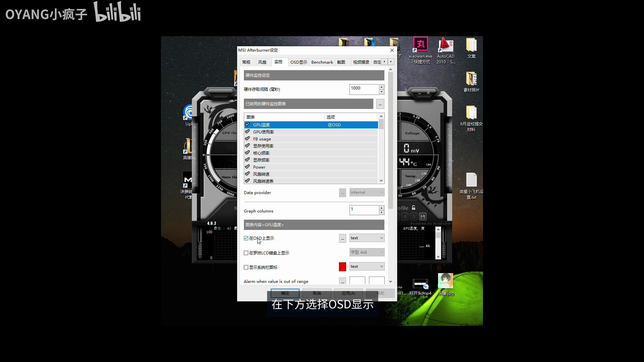The width and height of the screenshot is (644, 362).
Task: Switch to OSD显示 tab
Action: (299, 62)
